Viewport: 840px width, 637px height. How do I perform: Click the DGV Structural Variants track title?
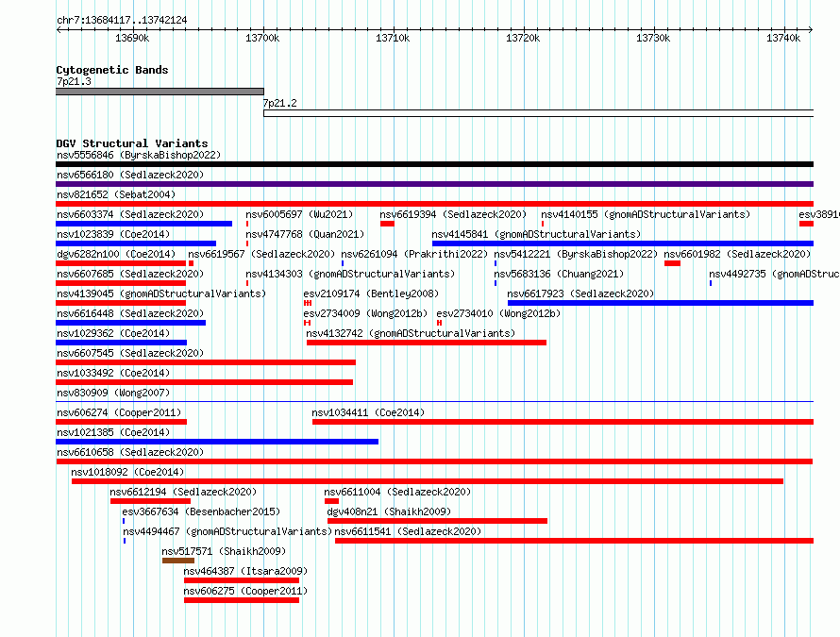point(132,143)
